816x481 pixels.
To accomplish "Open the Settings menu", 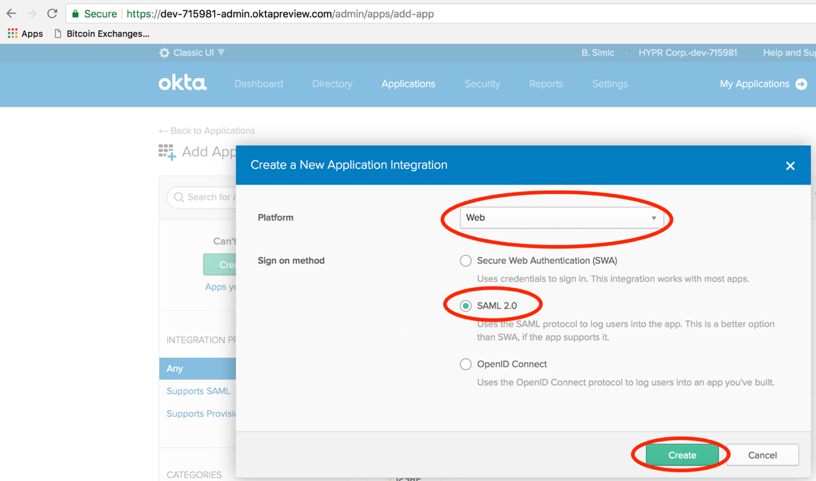I will [x=610, y=84].
